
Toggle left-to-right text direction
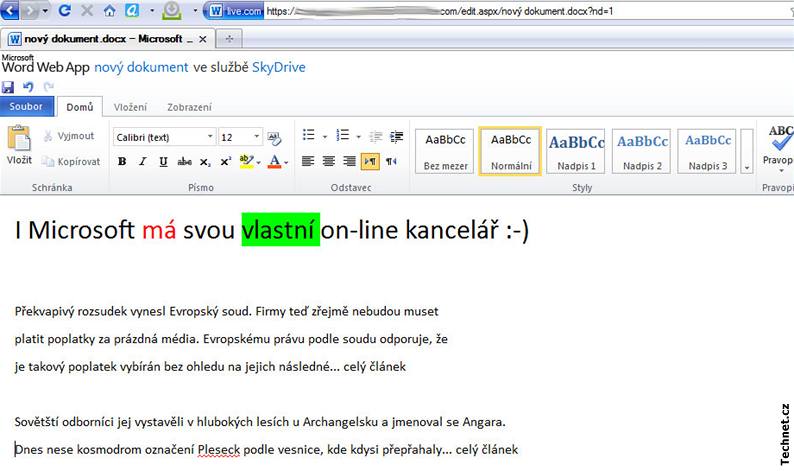(370, 162)
